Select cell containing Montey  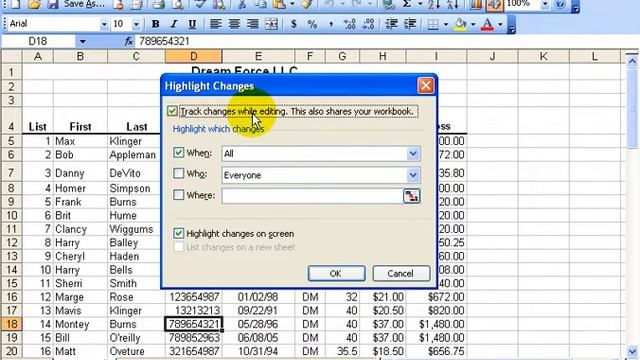(80, 324)
